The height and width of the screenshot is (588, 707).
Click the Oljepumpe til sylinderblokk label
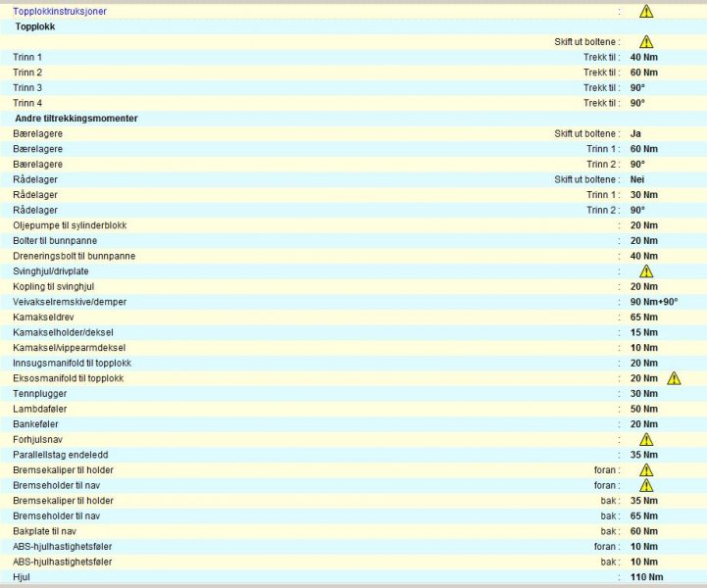point(70,225)
